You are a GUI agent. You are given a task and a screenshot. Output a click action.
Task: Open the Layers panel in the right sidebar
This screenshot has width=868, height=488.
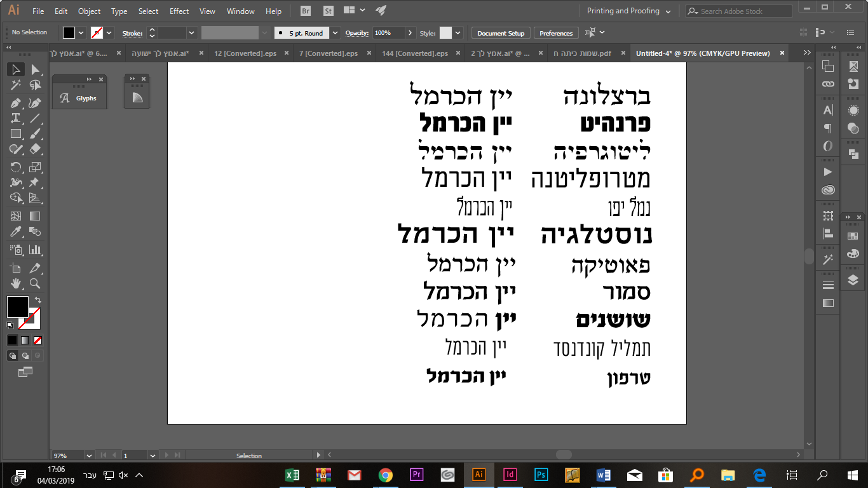tap(853, 279)
